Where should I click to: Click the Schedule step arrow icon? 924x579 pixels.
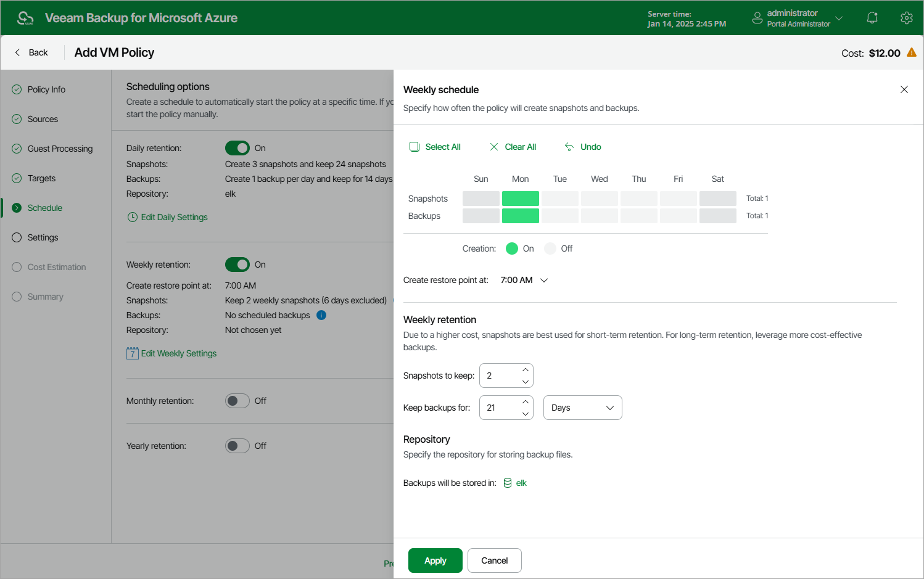coord(17,208)
